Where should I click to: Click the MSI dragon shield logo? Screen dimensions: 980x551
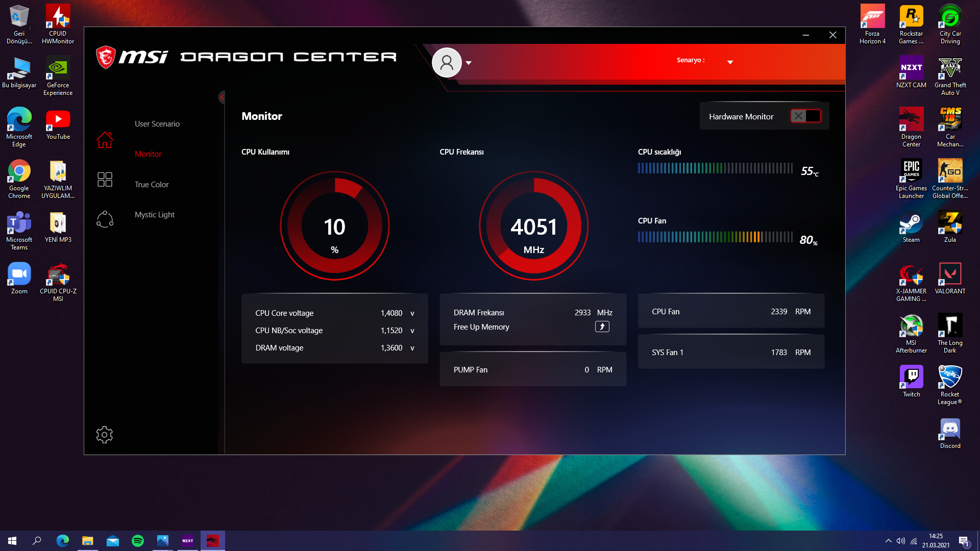tap(106, 57)
